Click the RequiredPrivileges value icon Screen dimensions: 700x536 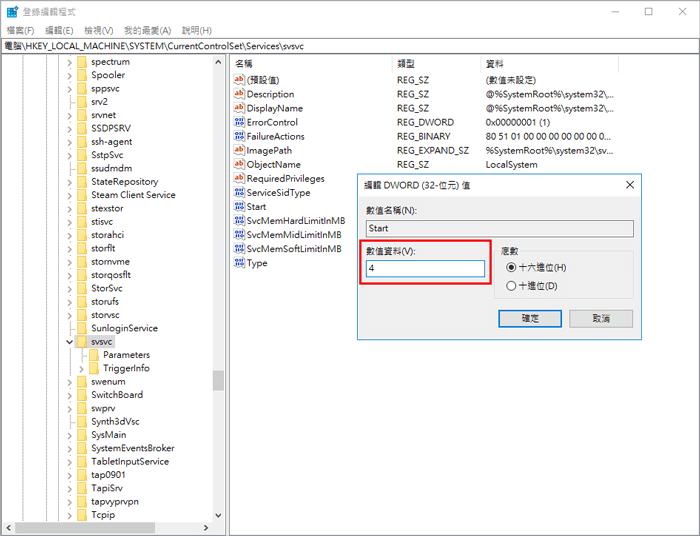239,178
